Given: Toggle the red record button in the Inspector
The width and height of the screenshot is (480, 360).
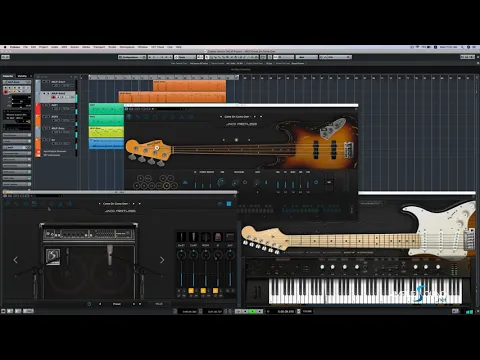Looking at the screenshot, I should coord(6,91).
